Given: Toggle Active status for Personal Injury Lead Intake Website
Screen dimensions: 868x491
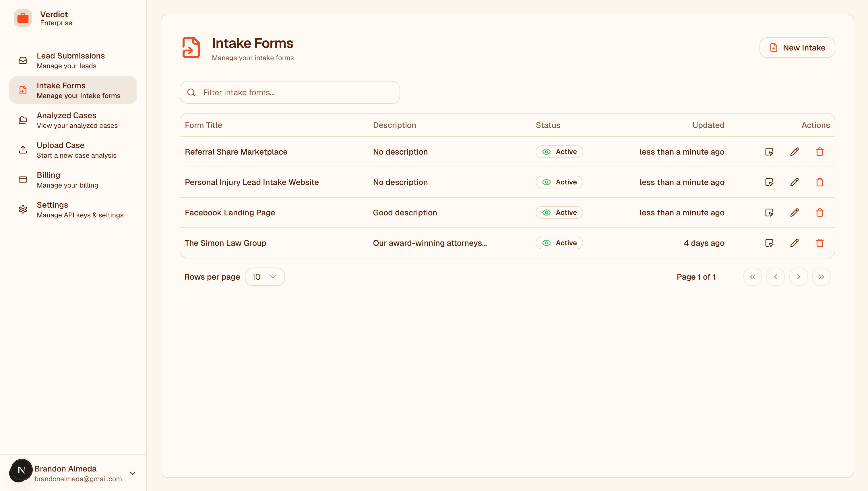Looking at the screenshot, I should point(559,182).
